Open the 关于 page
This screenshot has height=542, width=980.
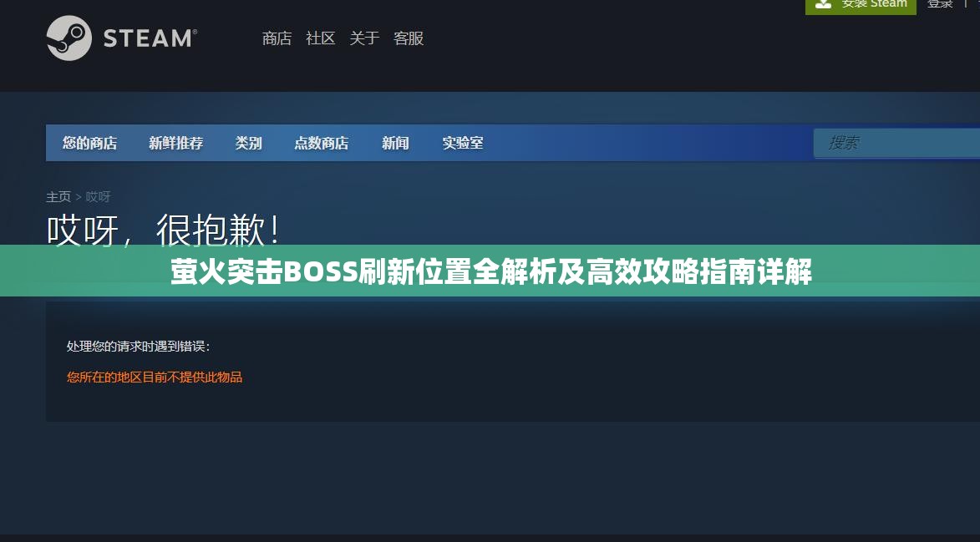[x=364, y=38]
